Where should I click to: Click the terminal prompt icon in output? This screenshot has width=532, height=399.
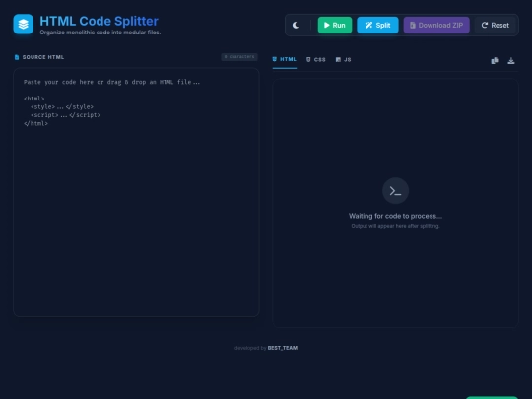point(395,191)
